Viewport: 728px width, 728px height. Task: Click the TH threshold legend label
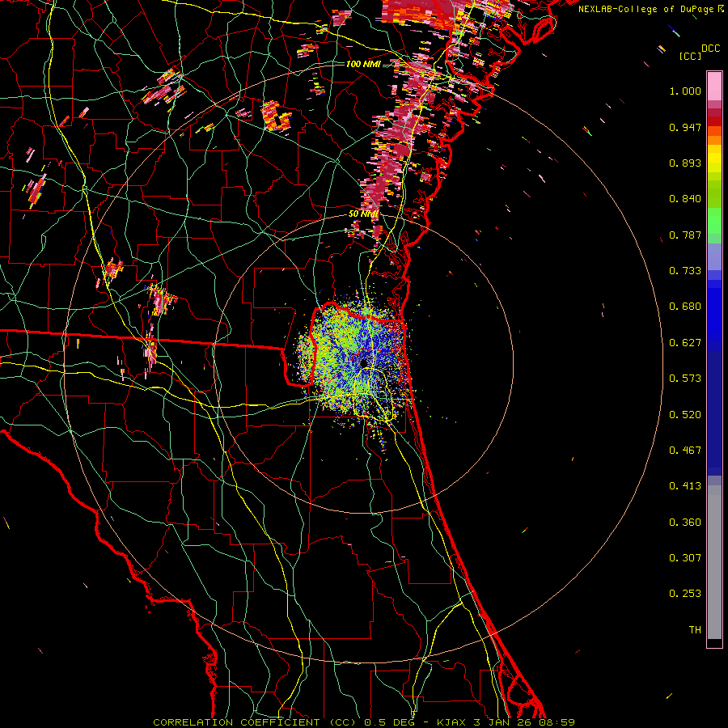click(x=695, y=630)
